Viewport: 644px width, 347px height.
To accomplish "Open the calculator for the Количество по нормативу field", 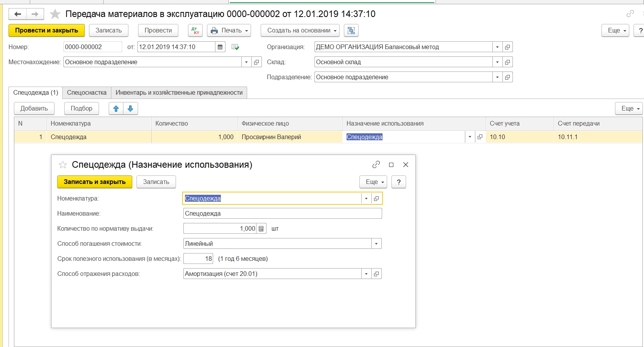I will pyautogui.click(x=261, y=229).
